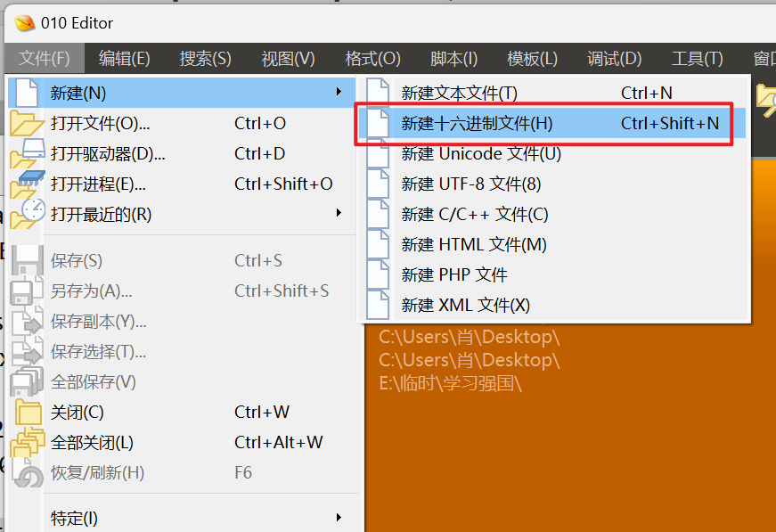Open the 模板(L) menu
The height and width of the screenshot is (532, 776).
click(533, 59)
